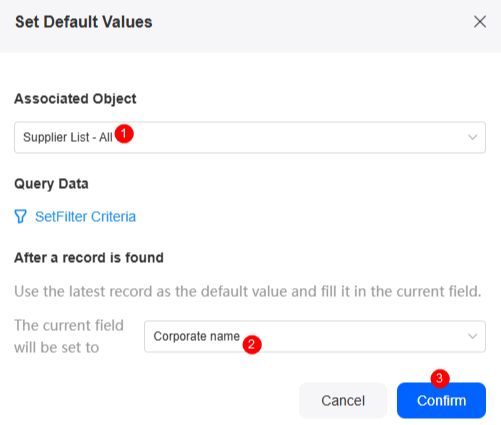Click the funnel filter icon
This screenshot has height=425, width=501.
20,216
